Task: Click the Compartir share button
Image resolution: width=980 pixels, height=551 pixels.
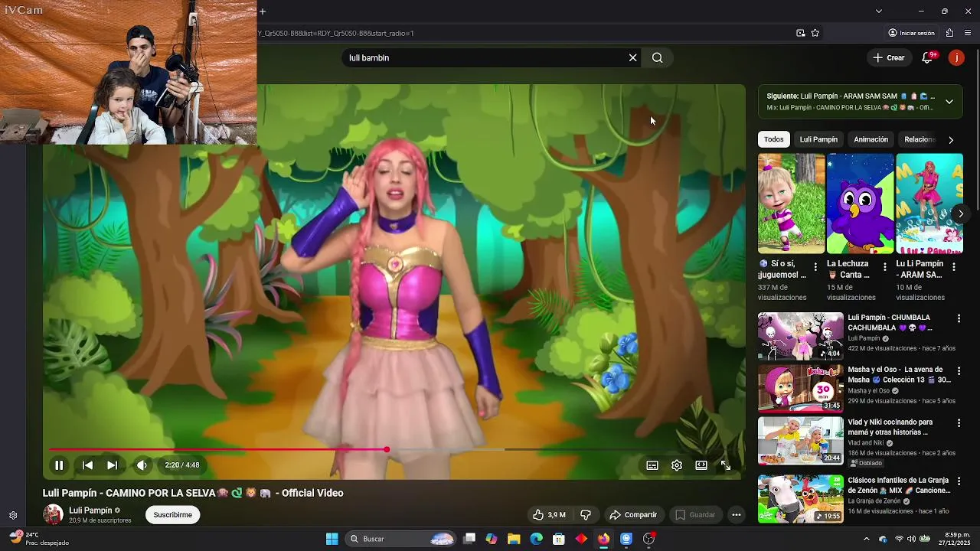Action: click(x=633, y=515)
